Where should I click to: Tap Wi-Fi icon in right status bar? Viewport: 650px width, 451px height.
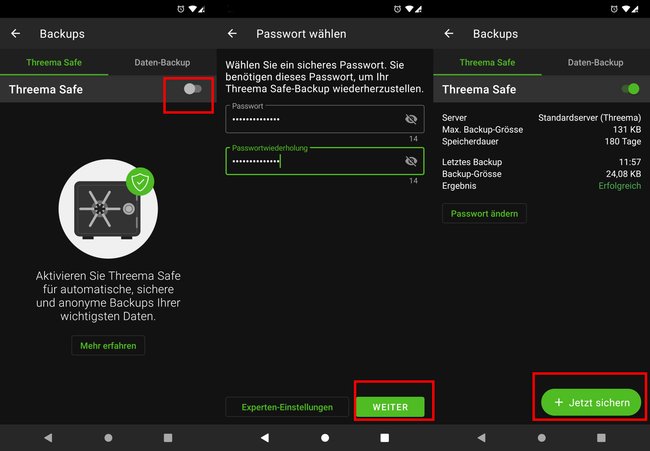pos(626,9)
